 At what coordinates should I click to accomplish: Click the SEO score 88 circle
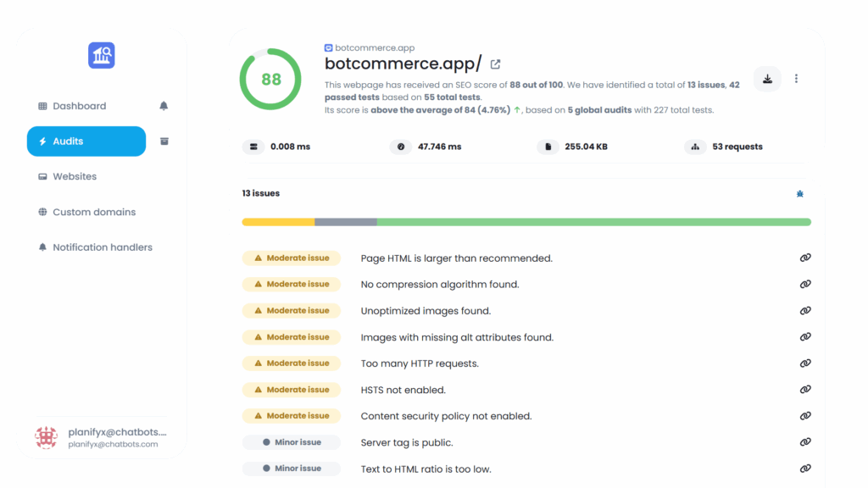pyautogui.click(x=270, y=80)
